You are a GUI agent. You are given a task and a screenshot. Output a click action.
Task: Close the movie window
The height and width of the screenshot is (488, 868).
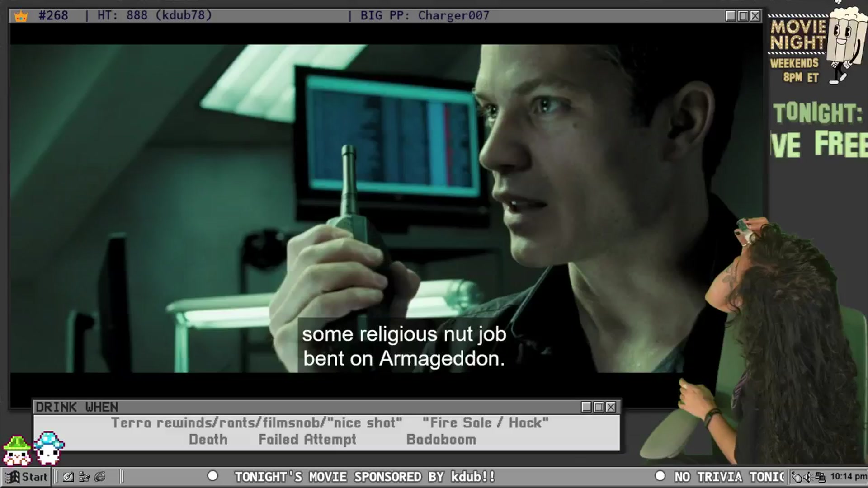click(x=755, y=16)
